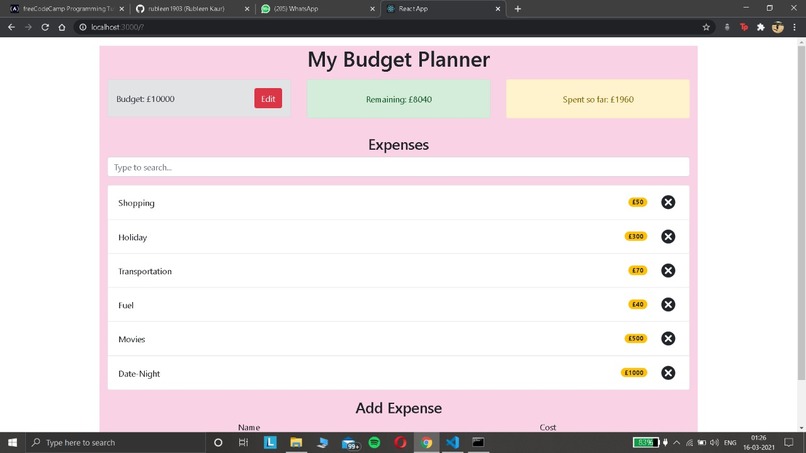Delete the Shopping expense
Image resolution: width=806 pixels, height=453 pixels.
pyautogui.click(x=668, y=202)
